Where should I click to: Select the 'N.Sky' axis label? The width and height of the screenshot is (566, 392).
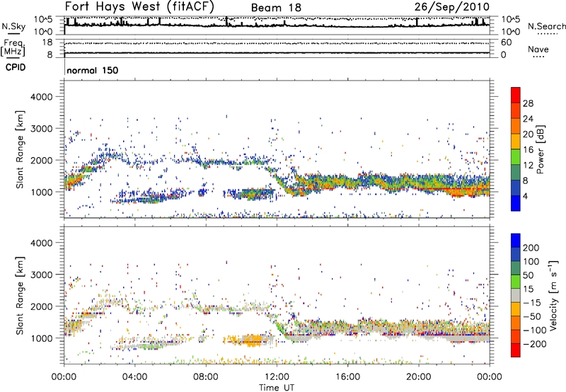pos(13,26)
